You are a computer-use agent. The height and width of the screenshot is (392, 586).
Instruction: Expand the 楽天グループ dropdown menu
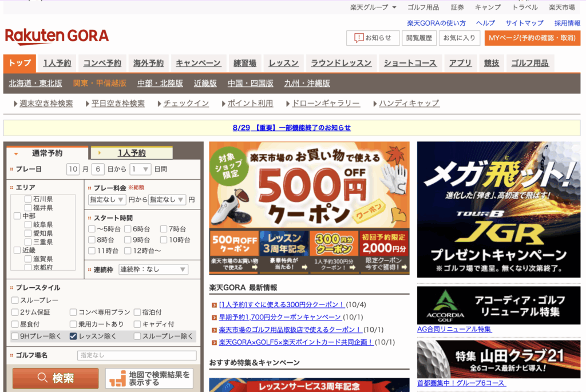pos(373,7)
